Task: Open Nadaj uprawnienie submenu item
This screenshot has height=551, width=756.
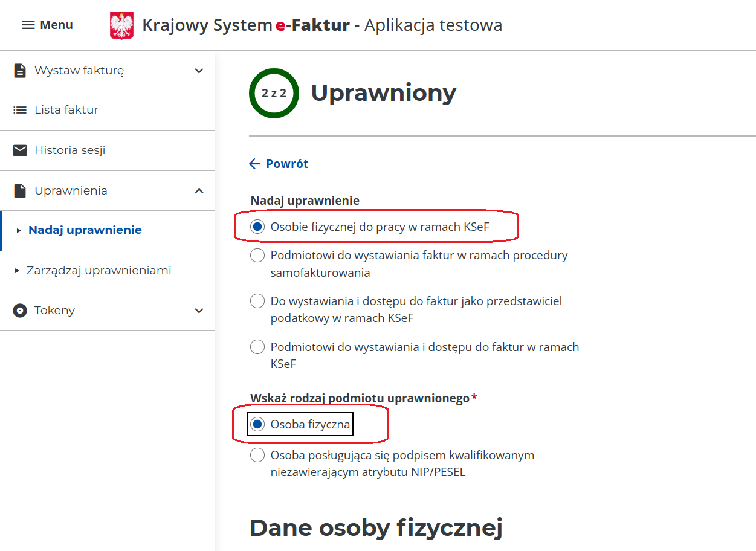Action: tap(85, 230)
